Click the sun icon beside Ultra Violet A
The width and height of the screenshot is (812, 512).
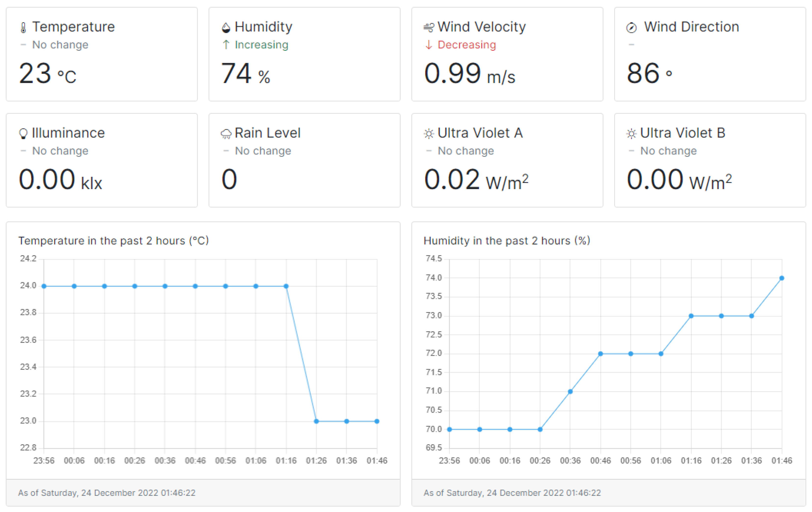coord(429,134)
